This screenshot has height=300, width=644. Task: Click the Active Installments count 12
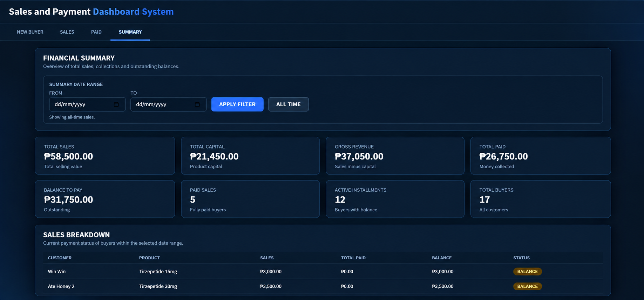[x=340, y=200]
